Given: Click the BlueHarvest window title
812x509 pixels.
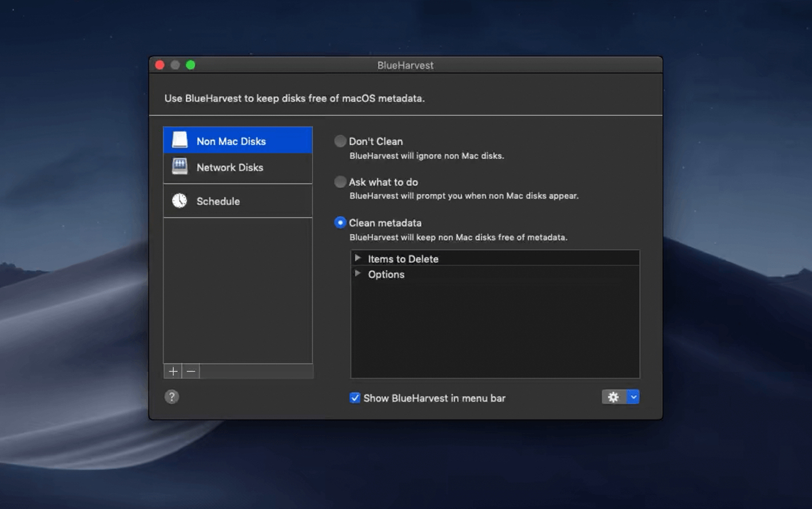Looking at the screenshot, I should point(405,65).
